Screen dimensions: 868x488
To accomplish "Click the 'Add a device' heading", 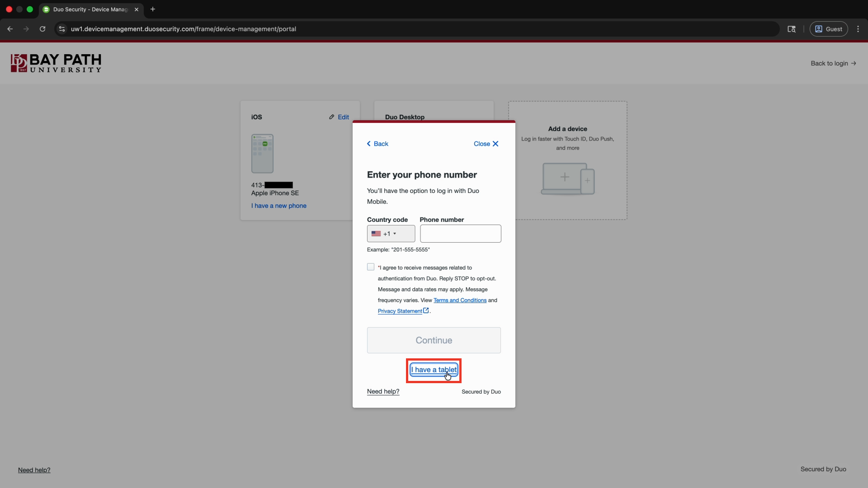I will [568, 129].
